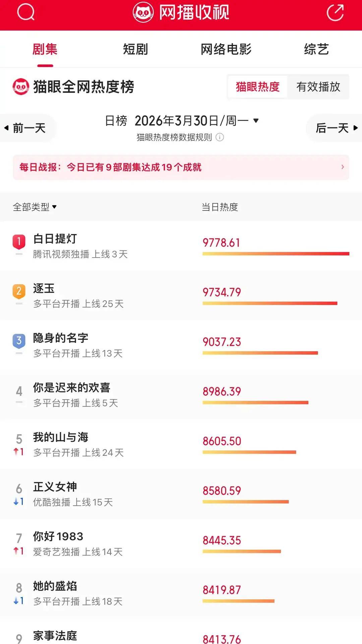362x644 pixels.
Task: Open heat ranking rules info icon
Action: [x=220, y=137]
